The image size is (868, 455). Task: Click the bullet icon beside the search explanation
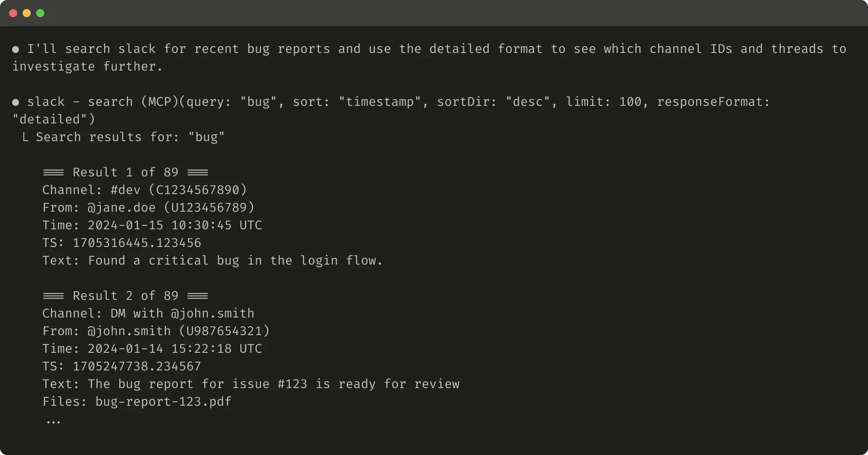tap(15, 49)
